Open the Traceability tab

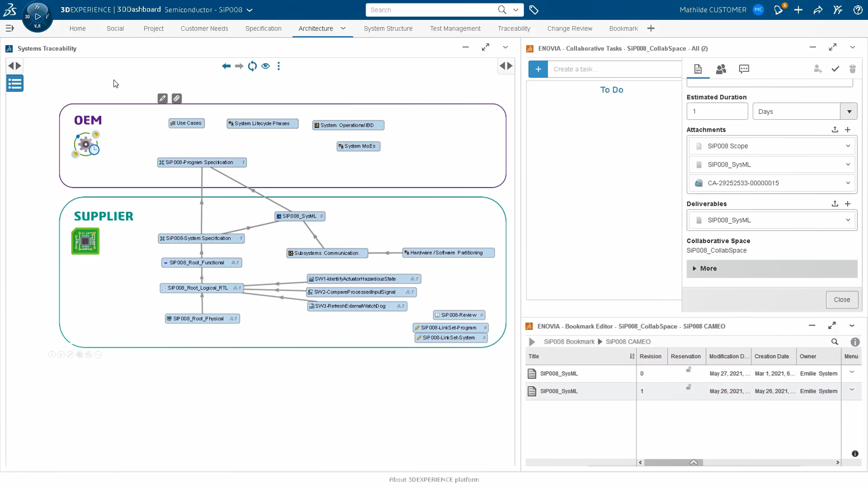pos(513,28)
